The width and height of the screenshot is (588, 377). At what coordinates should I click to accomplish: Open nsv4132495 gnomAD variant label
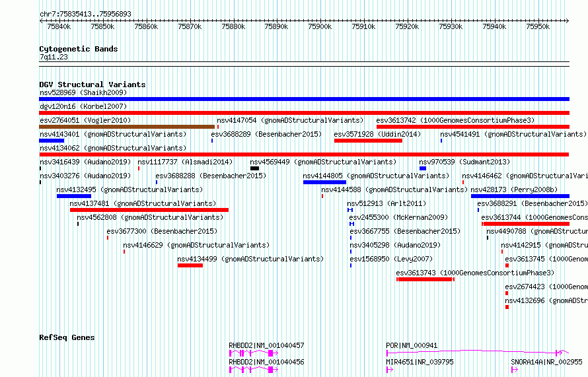pos(129,189)
